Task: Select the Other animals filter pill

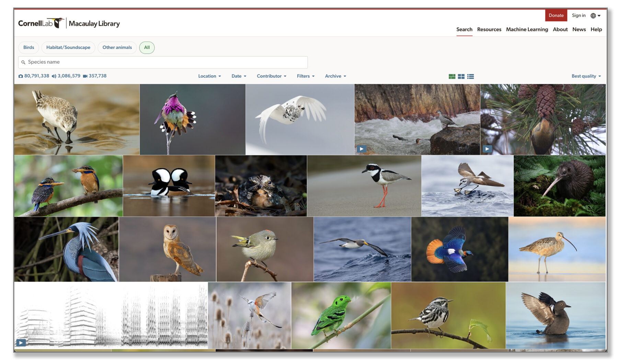Action: [117, 47]
